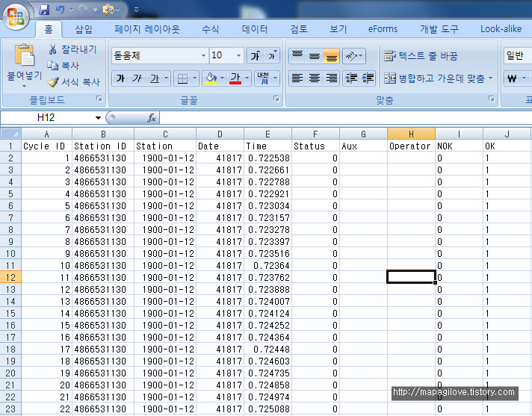Open the 글꼴 dialog launcher
Image resolution: width=532 pixels, height=416 pixels.
(276, 99)
